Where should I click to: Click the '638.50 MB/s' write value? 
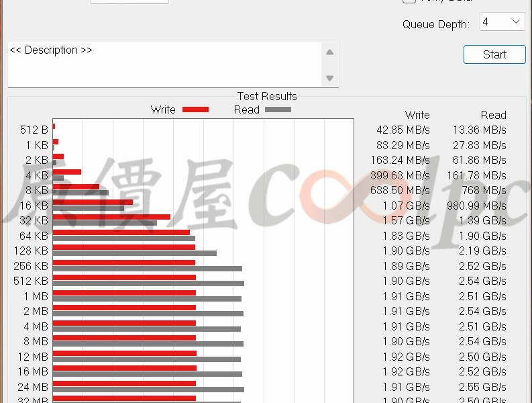click(x=401, y=190)
